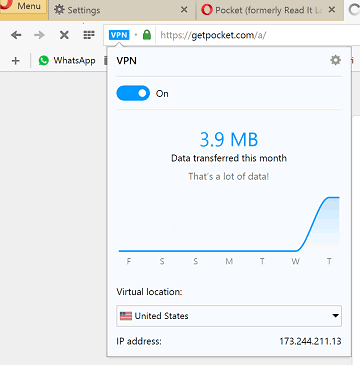This screenshot has height=365, width=360.
Task: Close the Settings tab
Action: 184,10
